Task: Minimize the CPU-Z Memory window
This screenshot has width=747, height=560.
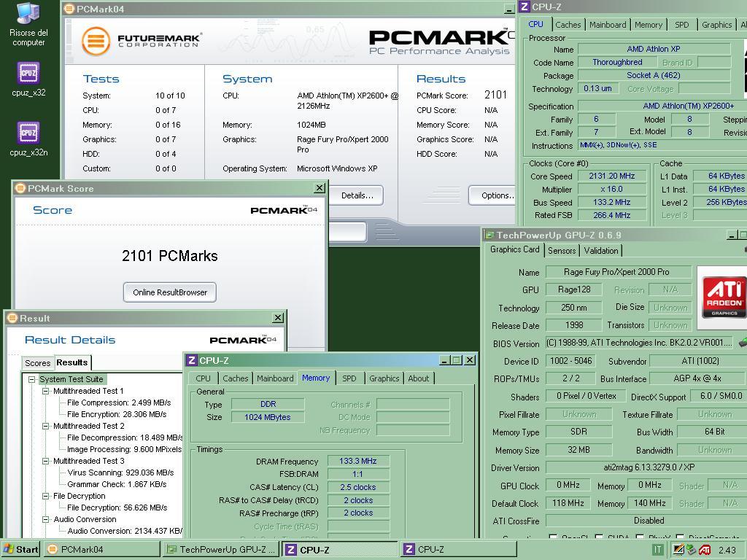Action: [x=444, y=360]
